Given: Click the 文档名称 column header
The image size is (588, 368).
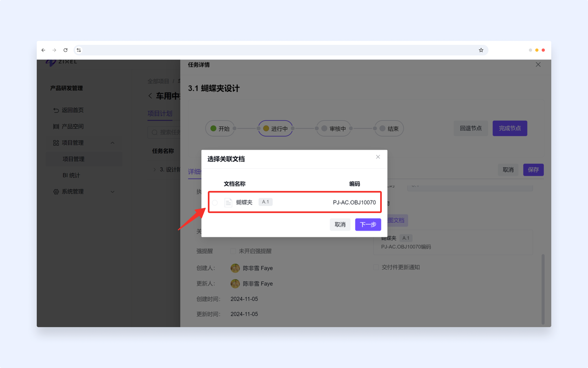Looking at the screenshot, I should 234,184.
